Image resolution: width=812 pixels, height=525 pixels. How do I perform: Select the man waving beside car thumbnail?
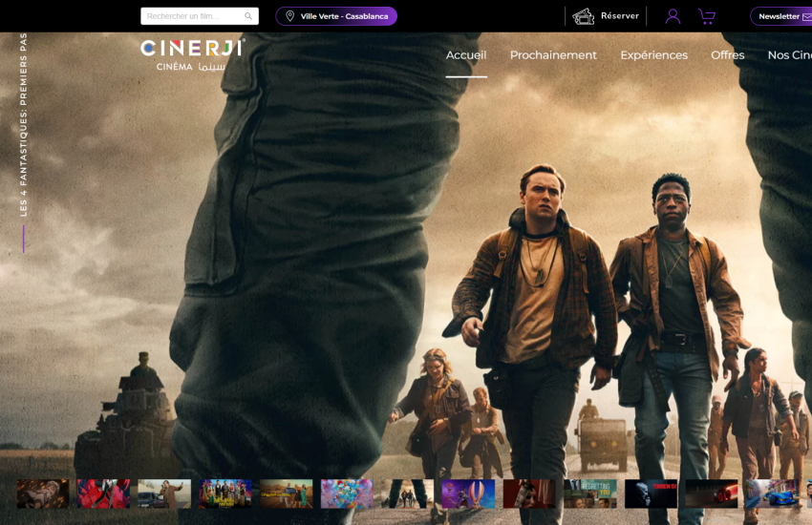point(164,493)
